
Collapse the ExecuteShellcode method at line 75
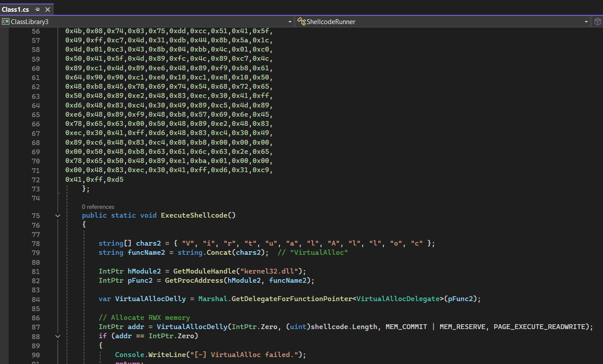(x=58, y=215)
